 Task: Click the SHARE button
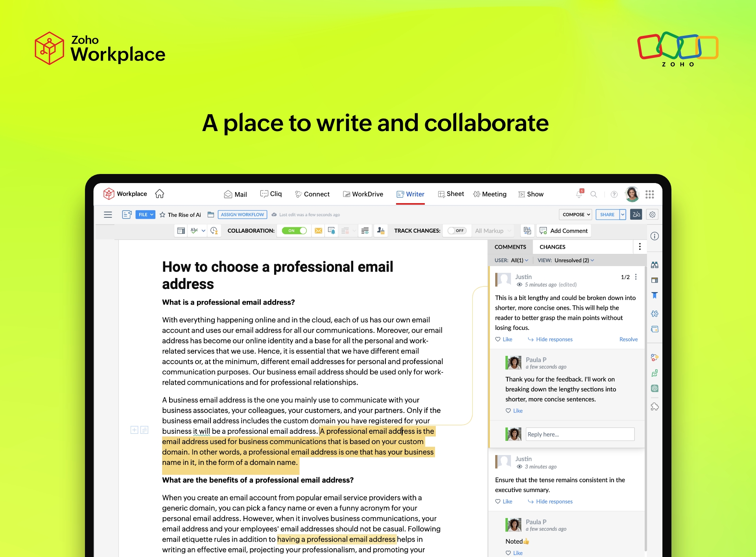click(x=607, y=215)
